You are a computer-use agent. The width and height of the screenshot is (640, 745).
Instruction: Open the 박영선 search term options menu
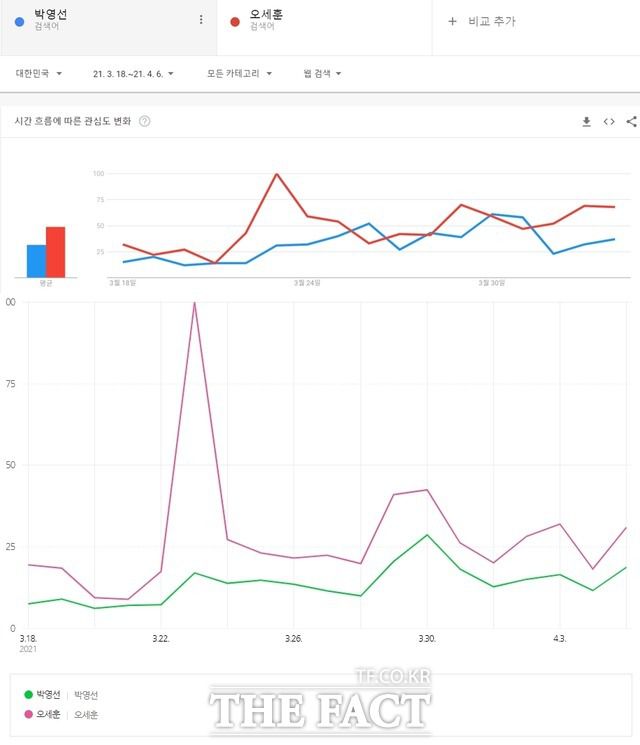[x=201, y=20]
